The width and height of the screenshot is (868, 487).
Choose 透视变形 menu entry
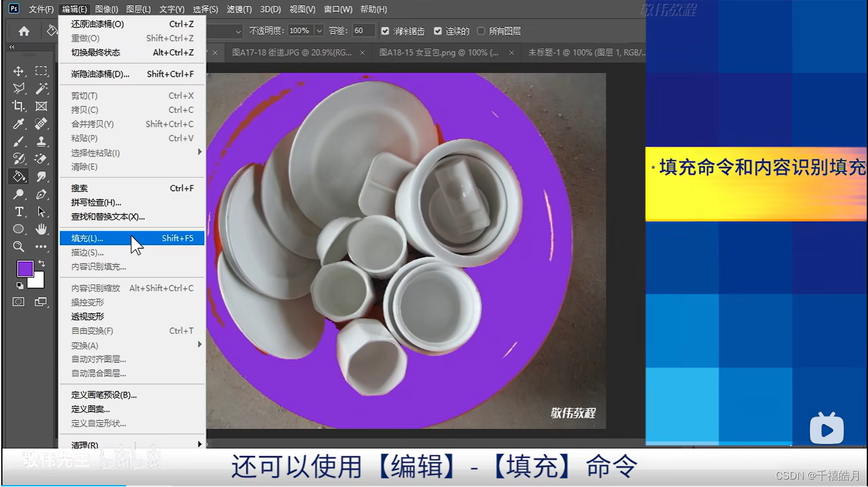(132, 316)
